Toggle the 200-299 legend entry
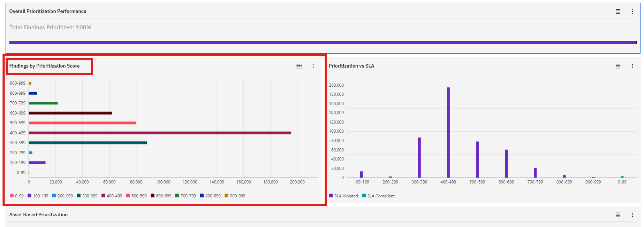This screenshot has height=227, width=644. tap(62, 196)
